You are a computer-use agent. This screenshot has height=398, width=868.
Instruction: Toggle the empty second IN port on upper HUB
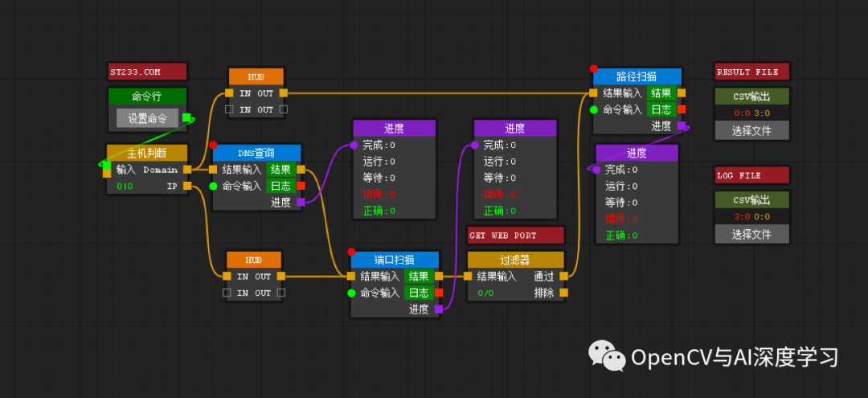(x=230, y=109)
